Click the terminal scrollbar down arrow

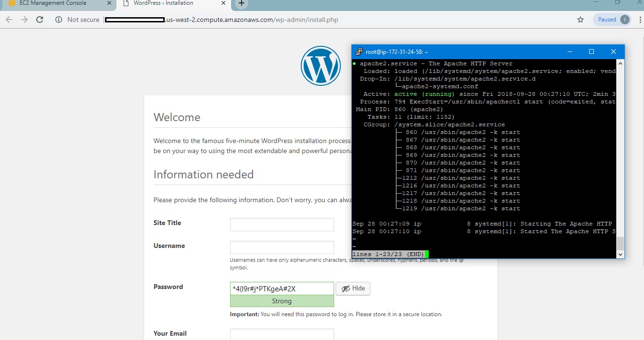coord(620,255)
